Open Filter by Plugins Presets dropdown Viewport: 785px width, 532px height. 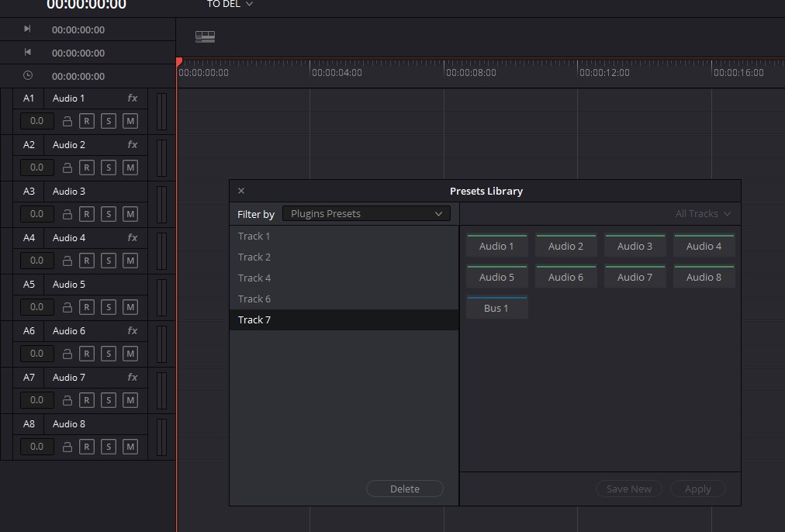pos(366,214)
